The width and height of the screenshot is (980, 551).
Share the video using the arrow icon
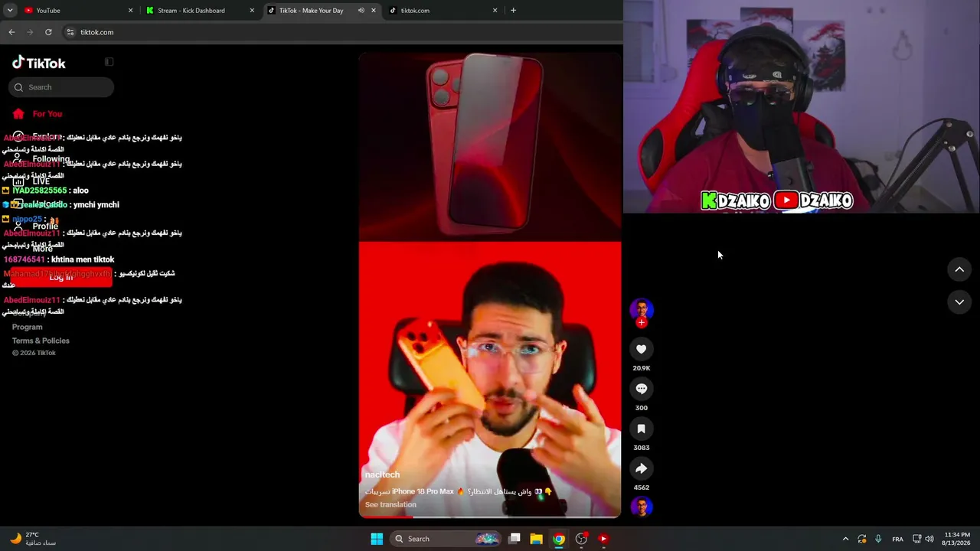coord(642,468)
